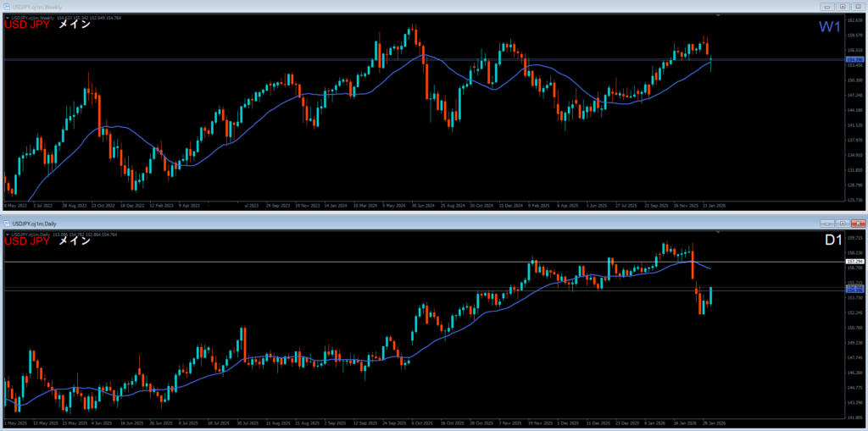Image resolution: width=868 pixels, height=431 pixels.
Task: Click the Daily chart window icon
Action: tap(6, 223)
